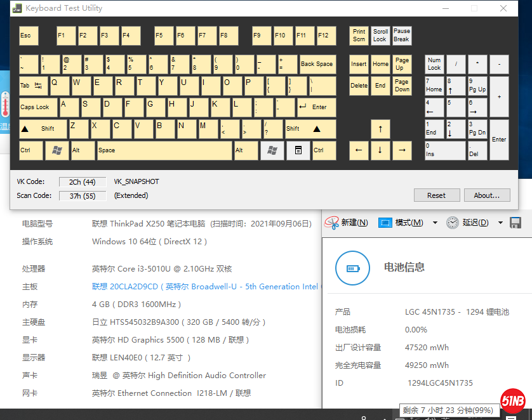
Task: Click the F12 function key
Action: [326, 36]
